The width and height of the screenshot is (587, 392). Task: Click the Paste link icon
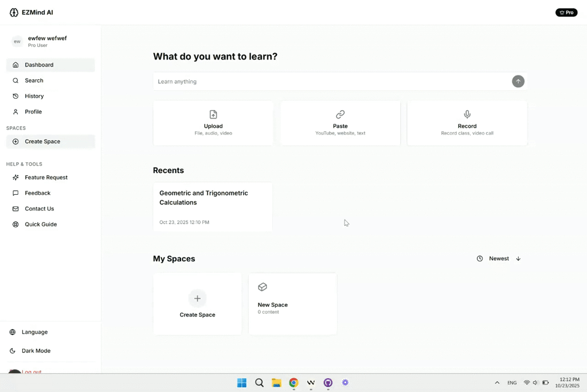340,115
